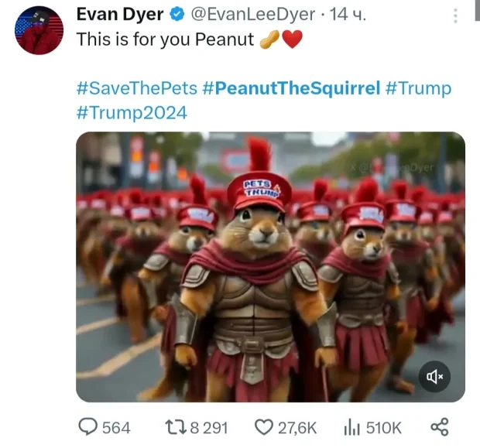The image size is (480, 448).
Task: Open the 14 ч. timestamp link
Action: pos(348,15)
